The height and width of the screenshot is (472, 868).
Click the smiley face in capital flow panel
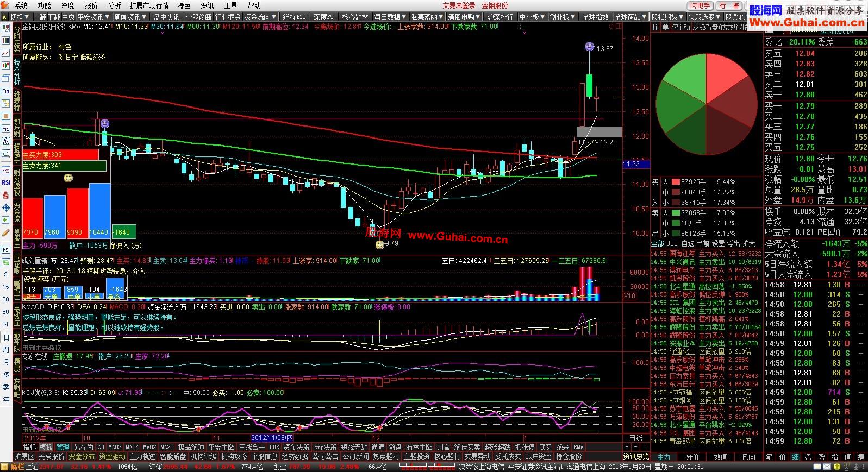[x=68, y=178]
